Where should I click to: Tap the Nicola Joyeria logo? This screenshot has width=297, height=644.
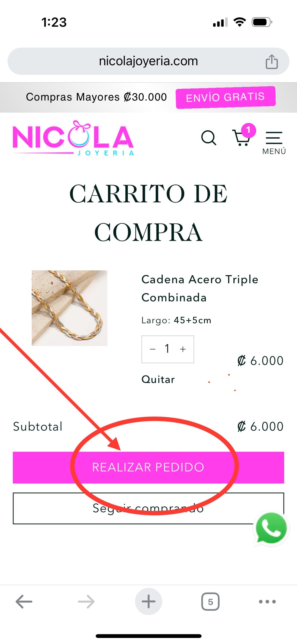73,138
